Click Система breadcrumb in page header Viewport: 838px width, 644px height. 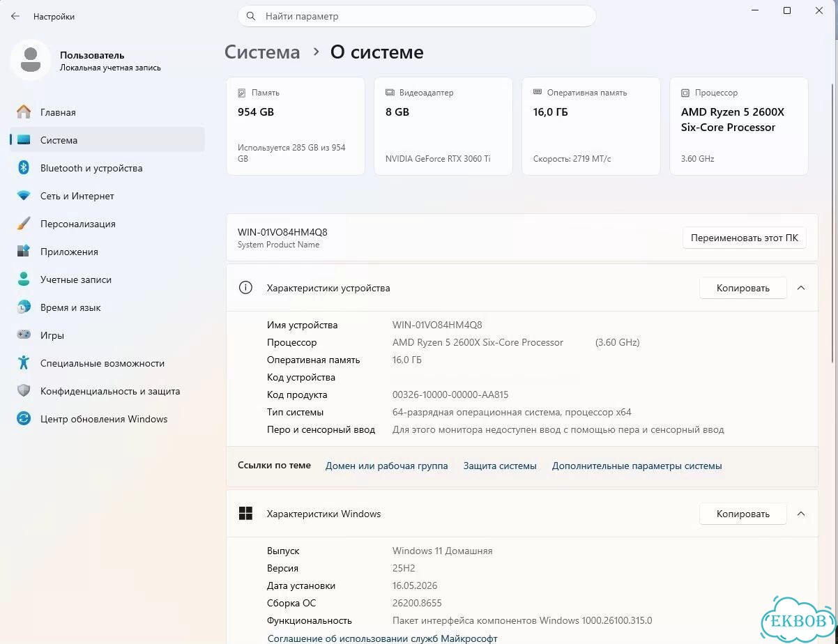tap(262, 52)
